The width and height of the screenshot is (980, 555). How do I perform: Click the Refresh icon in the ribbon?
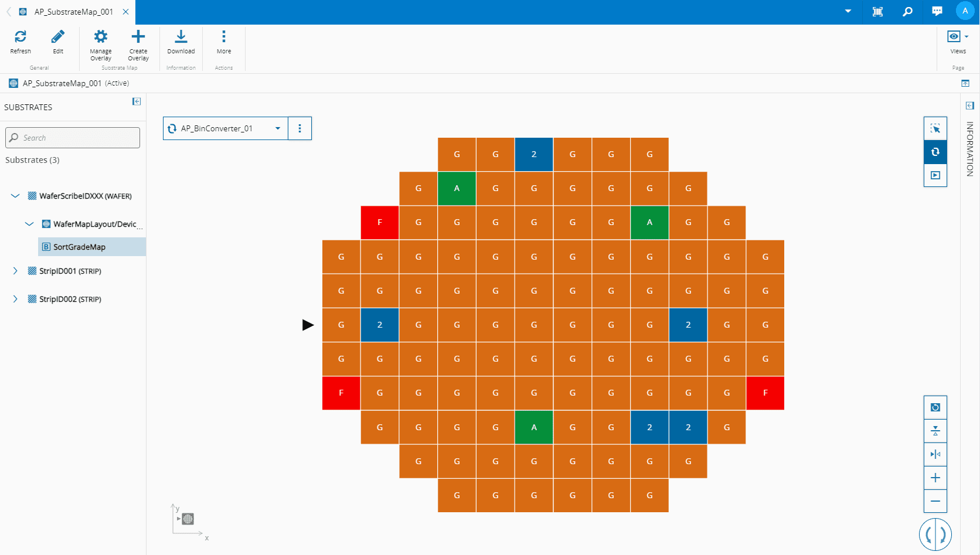pos(21,37)
